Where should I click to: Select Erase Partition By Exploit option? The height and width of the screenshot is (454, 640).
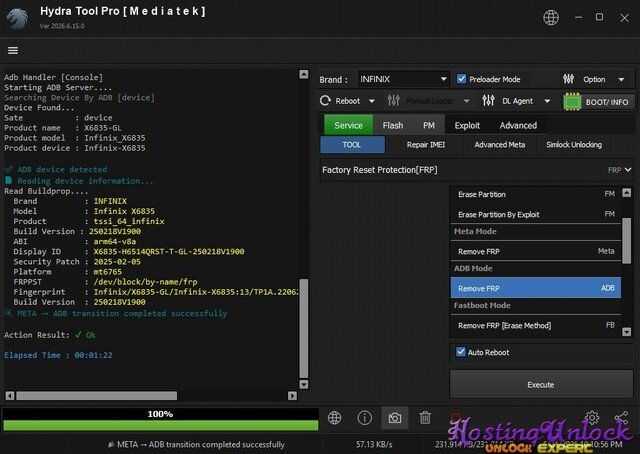click(536, 214)
